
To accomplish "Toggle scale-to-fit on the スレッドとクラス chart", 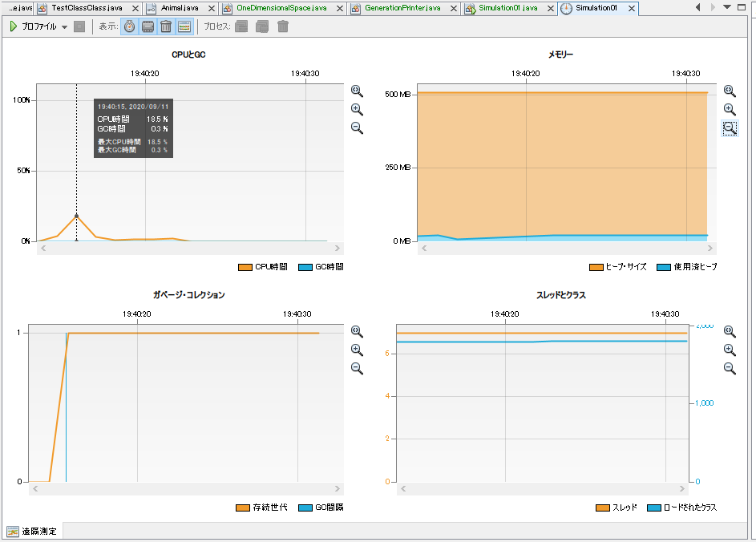I will [x=730, y=331].
